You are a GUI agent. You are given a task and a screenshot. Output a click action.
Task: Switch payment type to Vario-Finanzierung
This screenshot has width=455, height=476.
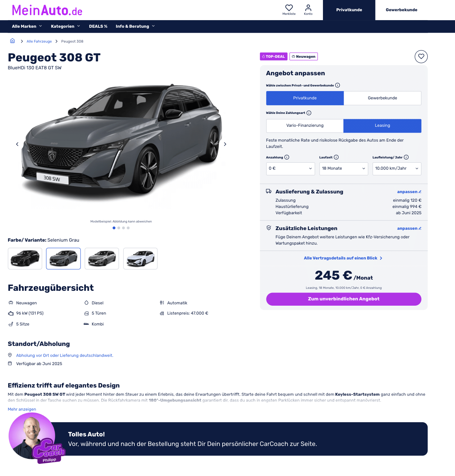[305, 125]
